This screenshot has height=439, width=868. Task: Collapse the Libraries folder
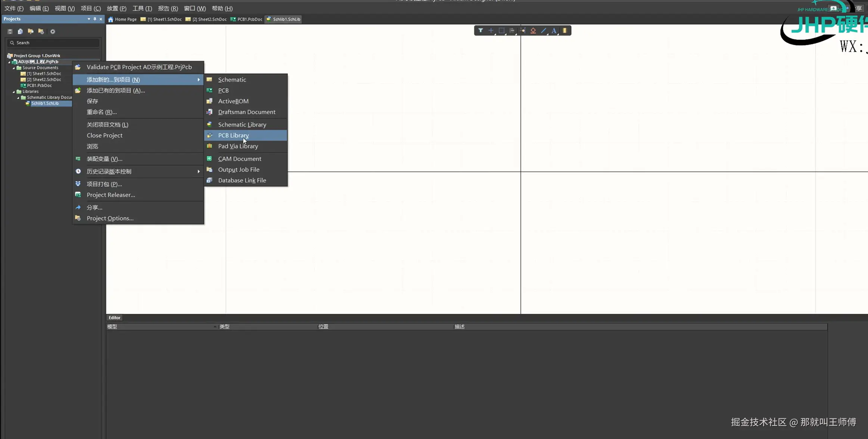coord(14,92)
